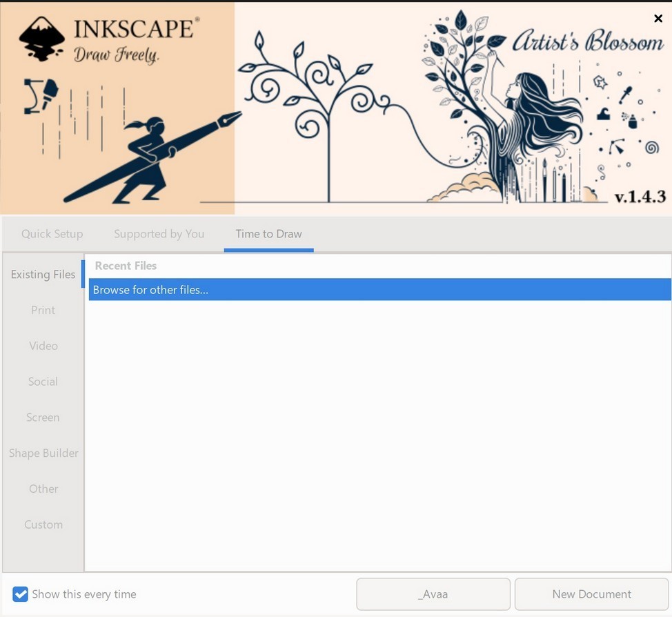Click the _Avaa button
Screen dimensions: 672x617
433,594
